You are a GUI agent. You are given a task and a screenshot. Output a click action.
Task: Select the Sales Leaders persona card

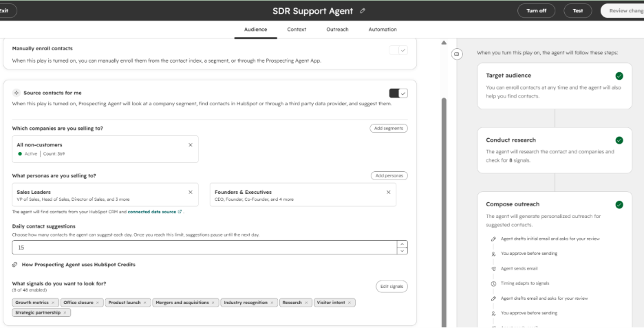(x=105, y=195)
